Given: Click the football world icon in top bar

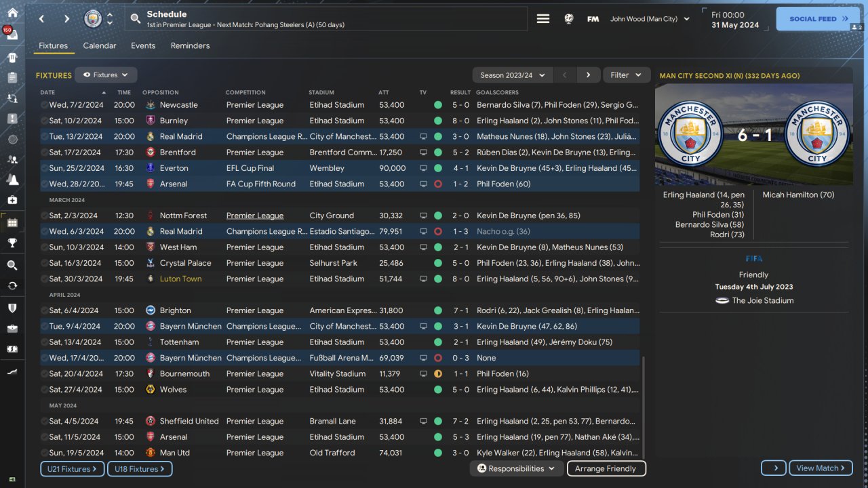Looking at the screenshot, I should coord(569,19).
